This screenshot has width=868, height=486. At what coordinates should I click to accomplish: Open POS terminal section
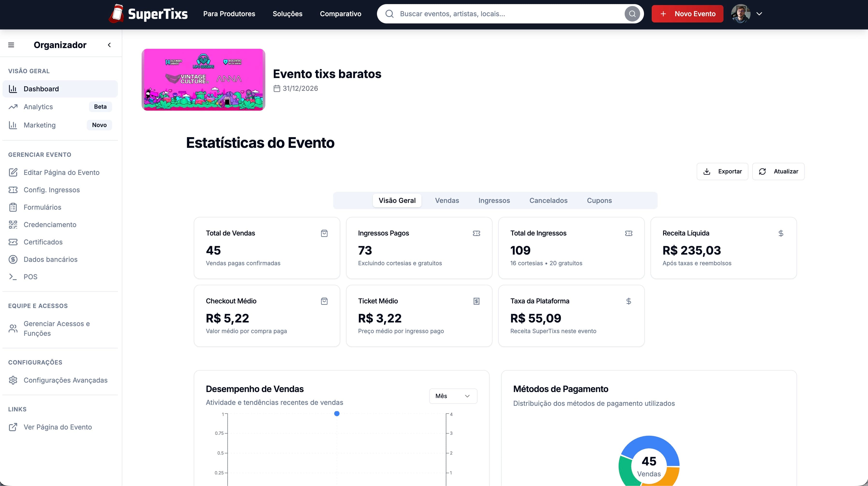point(60,277)
